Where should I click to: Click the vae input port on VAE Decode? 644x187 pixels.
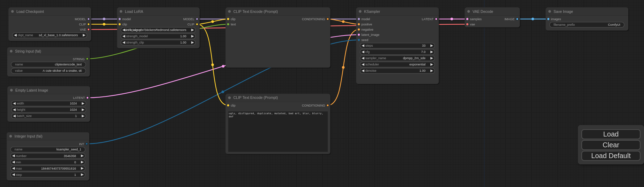pyautogui.click(x=467, y=24)
